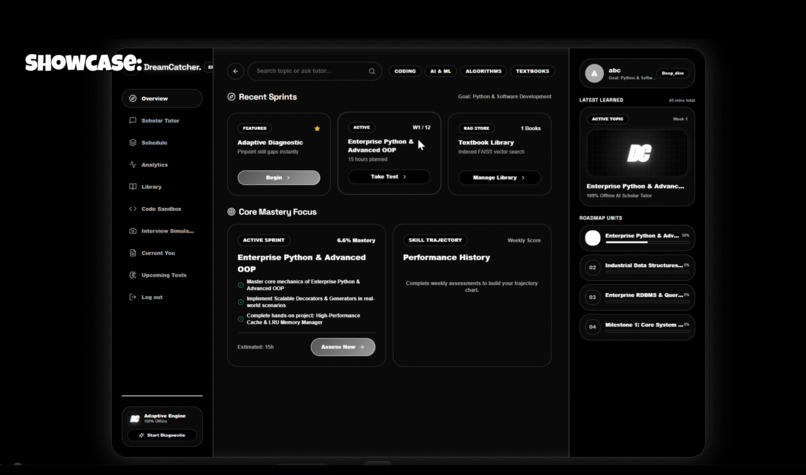
Task: Click the FEATURED badge
Action: coord(255,128)
